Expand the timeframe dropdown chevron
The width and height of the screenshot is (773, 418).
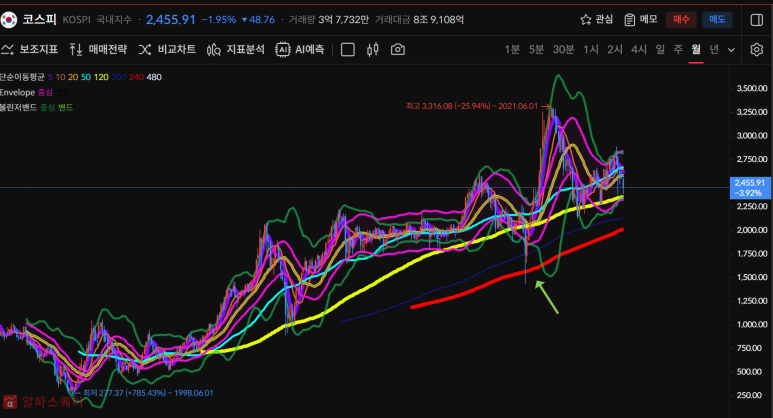[x=732, y=50]
